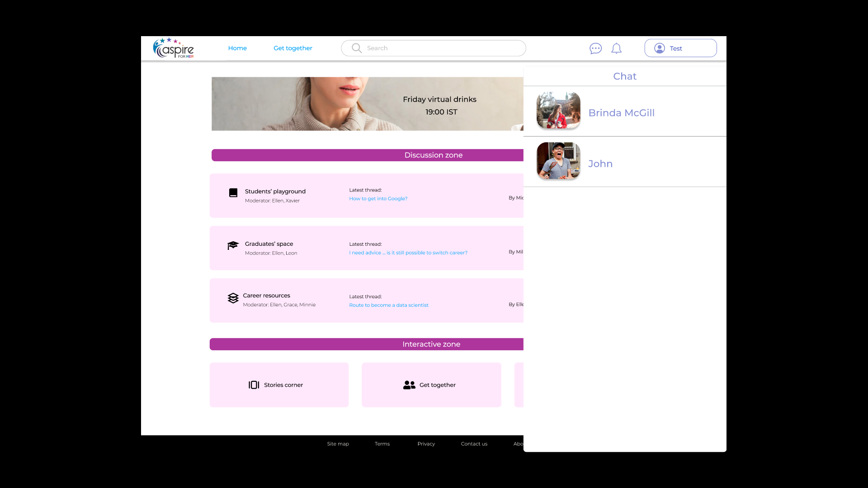Click the Students' playground book icon
Screen dimensions: 868x488
click(233, 193)
